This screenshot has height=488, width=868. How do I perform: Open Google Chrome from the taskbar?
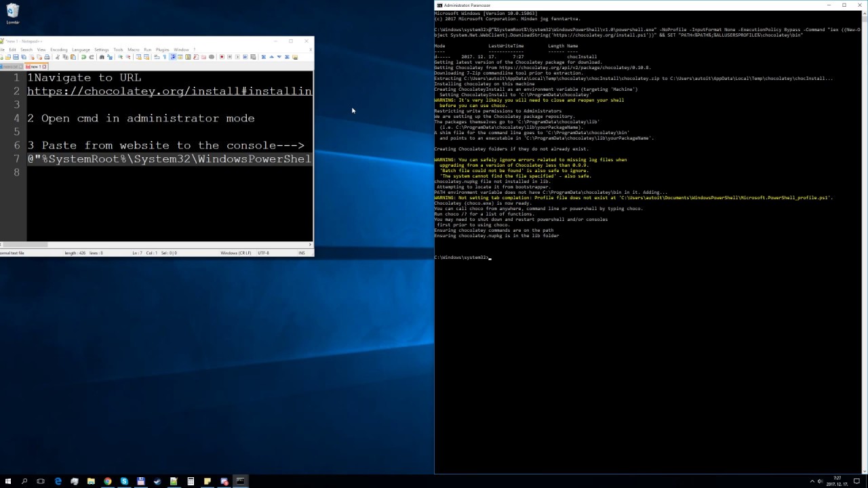coord(107,481)
